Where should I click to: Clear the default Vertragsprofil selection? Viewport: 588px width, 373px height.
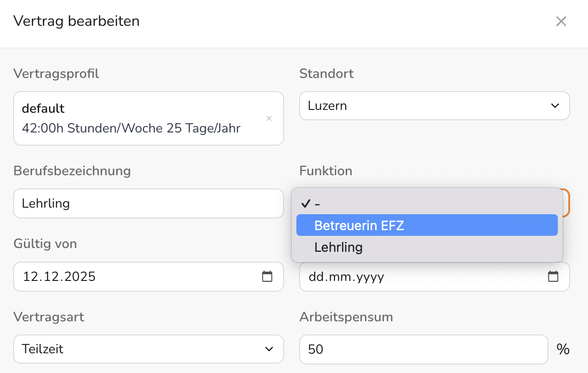coord(269,118)
